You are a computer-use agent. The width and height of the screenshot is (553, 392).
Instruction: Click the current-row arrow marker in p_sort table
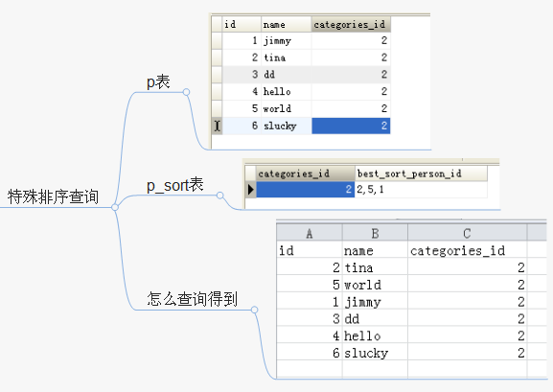pos(251,190)
